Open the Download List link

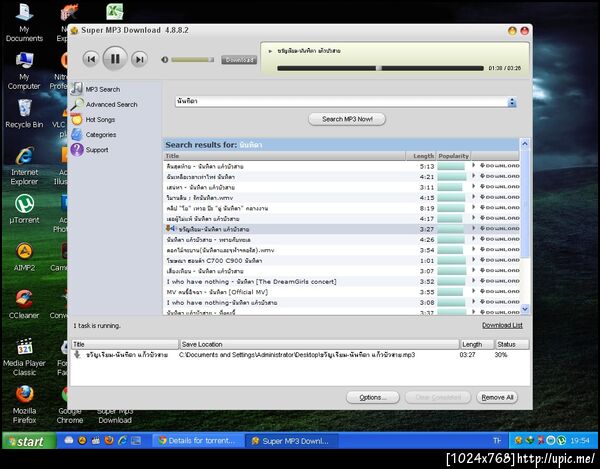pyautogui.click(x=502, y=325)
